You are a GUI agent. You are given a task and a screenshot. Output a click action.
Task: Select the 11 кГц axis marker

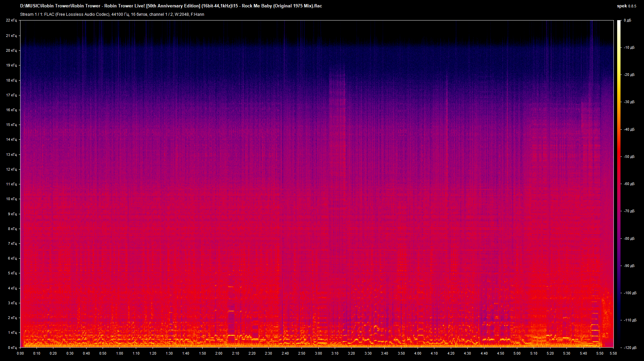12,184
